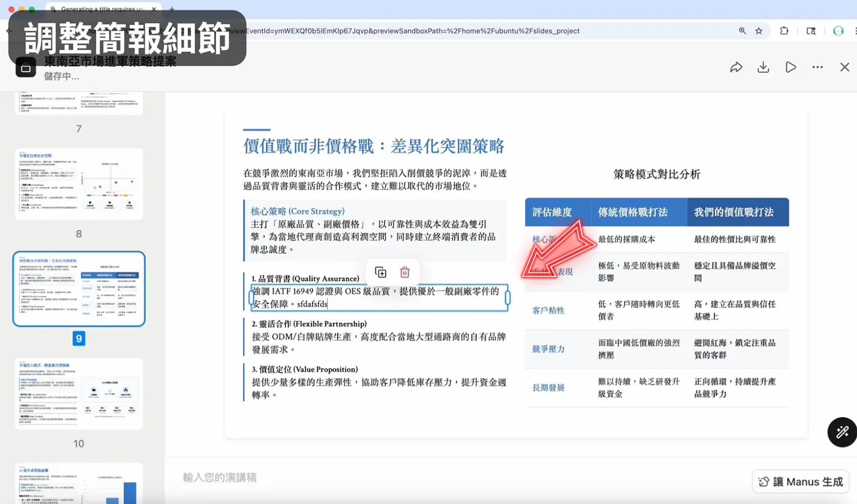Open a new browser tab

[x=172, y=9]
